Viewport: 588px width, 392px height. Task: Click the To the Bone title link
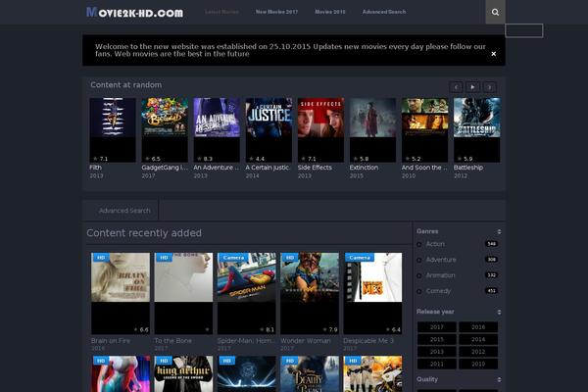tap(172, 341)
